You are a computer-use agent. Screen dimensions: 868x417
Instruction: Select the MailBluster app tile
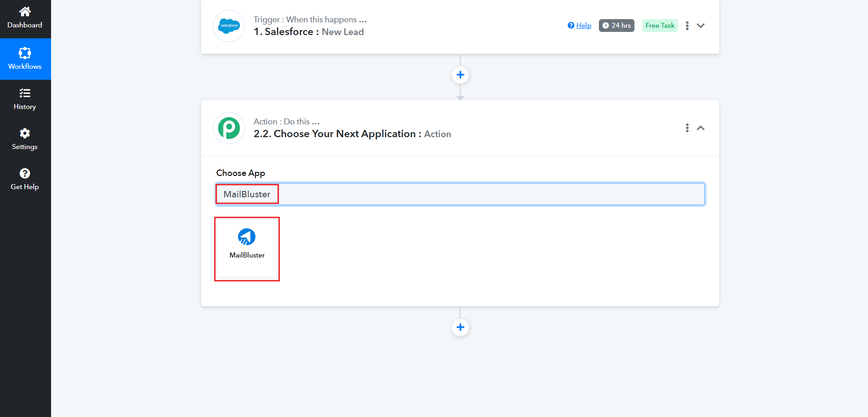pos(247,248)
